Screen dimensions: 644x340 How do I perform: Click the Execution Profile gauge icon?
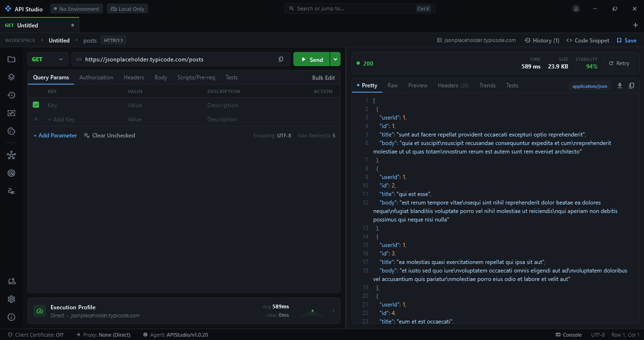coord(40,311)
